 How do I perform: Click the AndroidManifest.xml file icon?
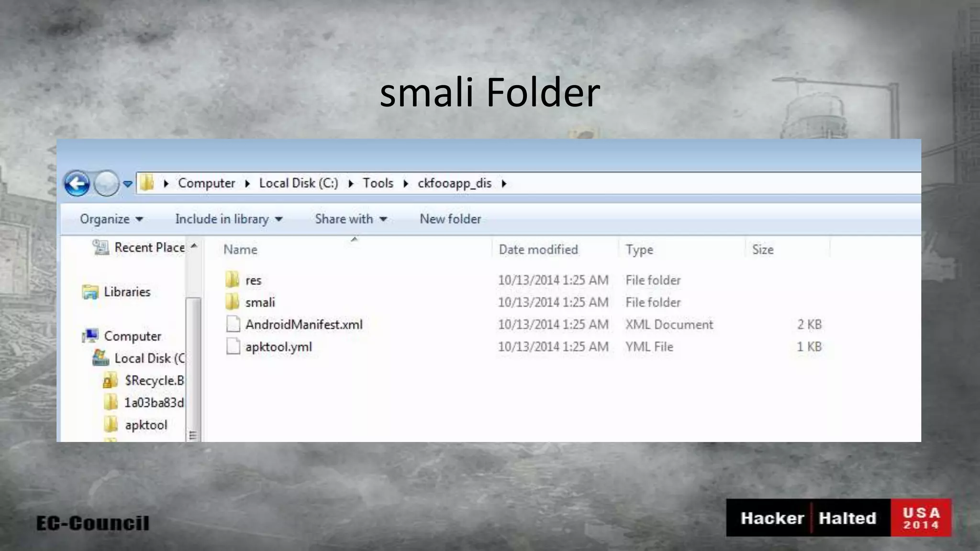[x=233, y=324]
